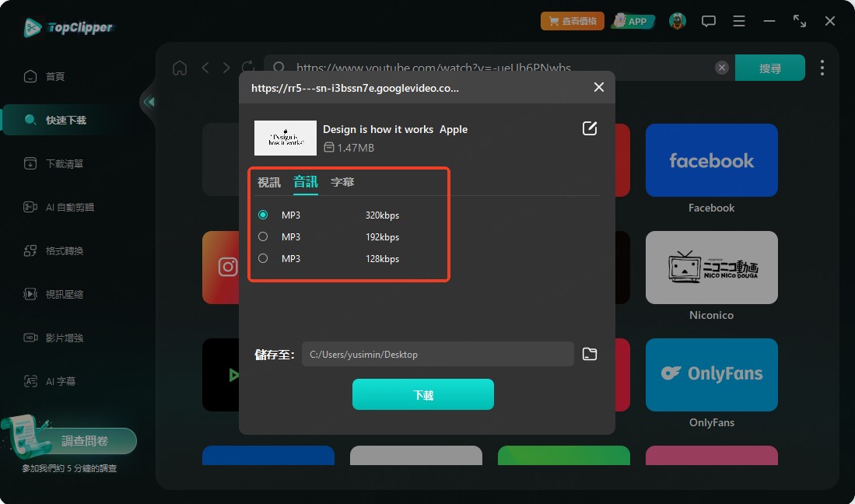This screenshot has width=855, height=504.
Task: Click the 下載 download button
Action: click(x=423, y=394)
